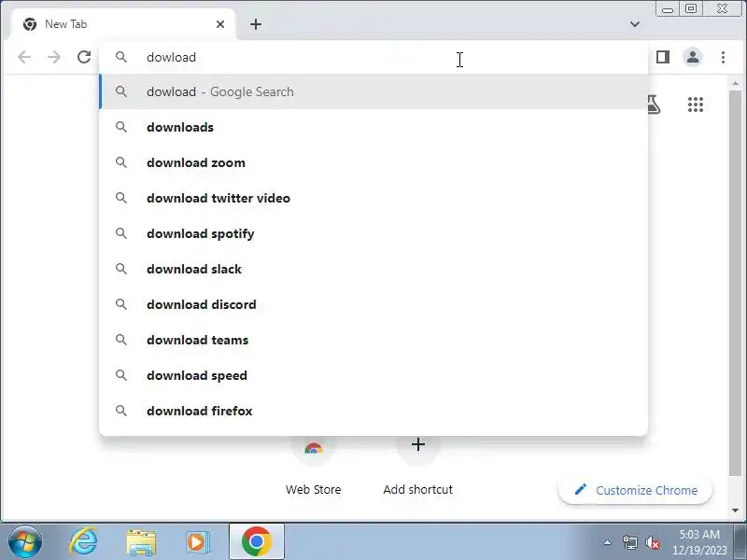Show hidden system tray icons

608,542
